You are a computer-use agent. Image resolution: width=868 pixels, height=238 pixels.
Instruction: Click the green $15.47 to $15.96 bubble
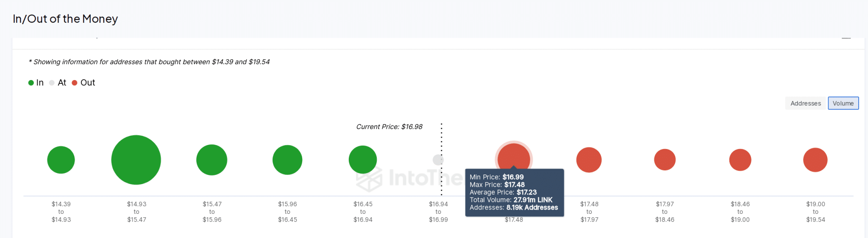click(212, 160)
